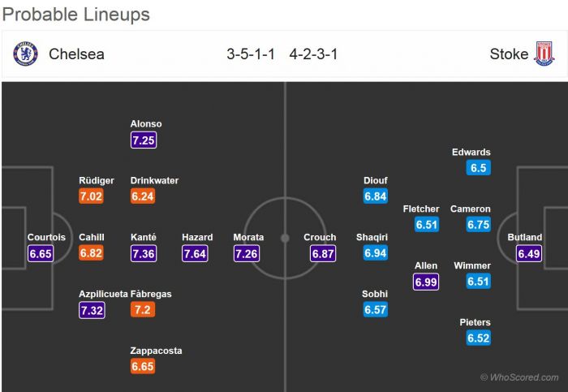The width and height of the screenshot is (568, 392).
Task: Click Kanté's 7.36 rating badge
Action: 143,254
